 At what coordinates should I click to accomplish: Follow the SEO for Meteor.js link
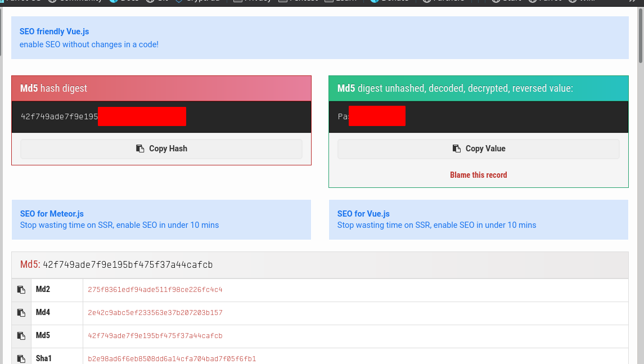[52, 214]
